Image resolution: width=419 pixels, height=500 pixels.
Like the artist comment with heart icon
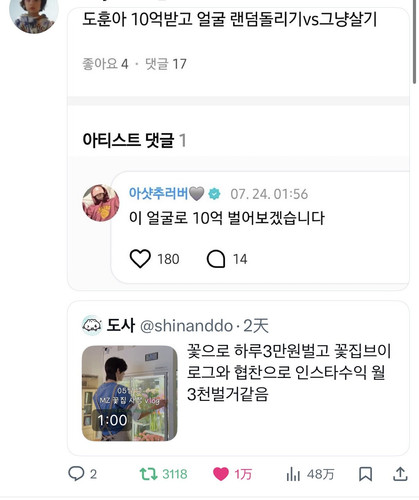(140, 259)
